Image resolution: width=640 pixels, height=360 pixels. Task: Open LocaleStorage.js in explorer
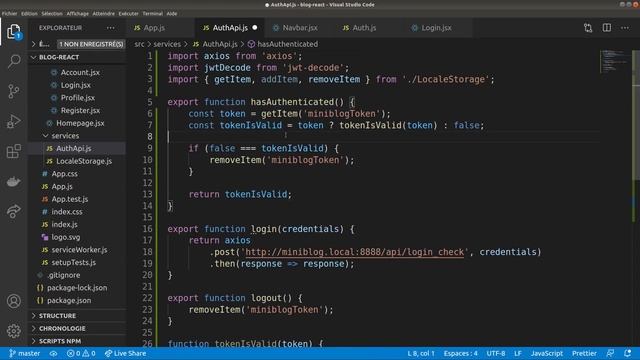point(84,161)
